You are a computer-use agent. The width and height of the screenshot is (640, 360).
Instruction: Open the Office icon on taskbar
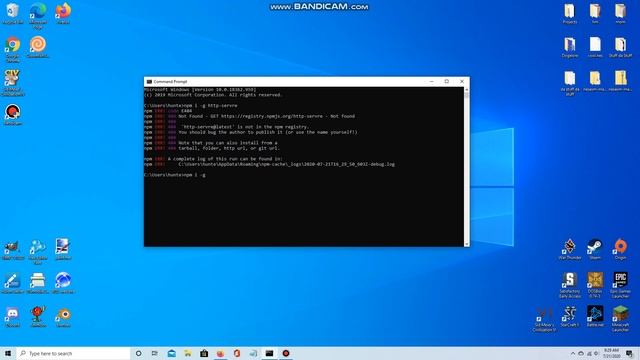[237, 353]
